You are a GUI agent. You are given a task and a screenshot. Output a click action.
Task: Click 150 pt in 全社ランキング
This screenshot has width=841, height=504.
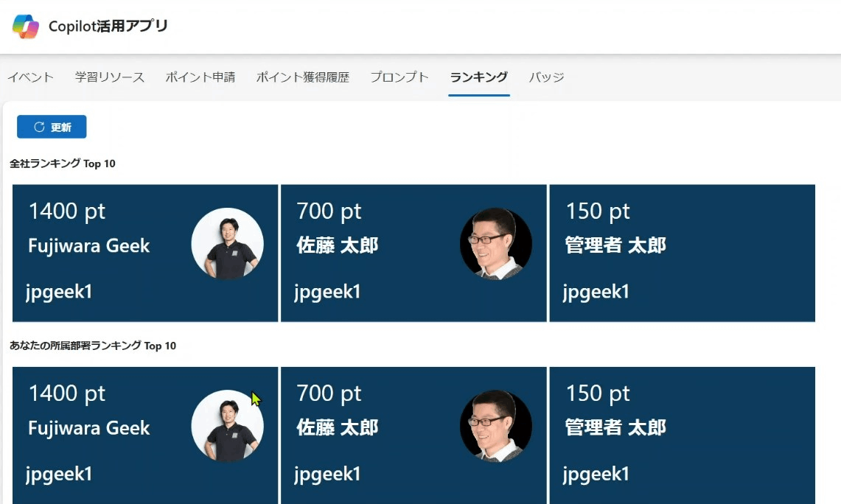pyautogui.click(x=598, y=211)
